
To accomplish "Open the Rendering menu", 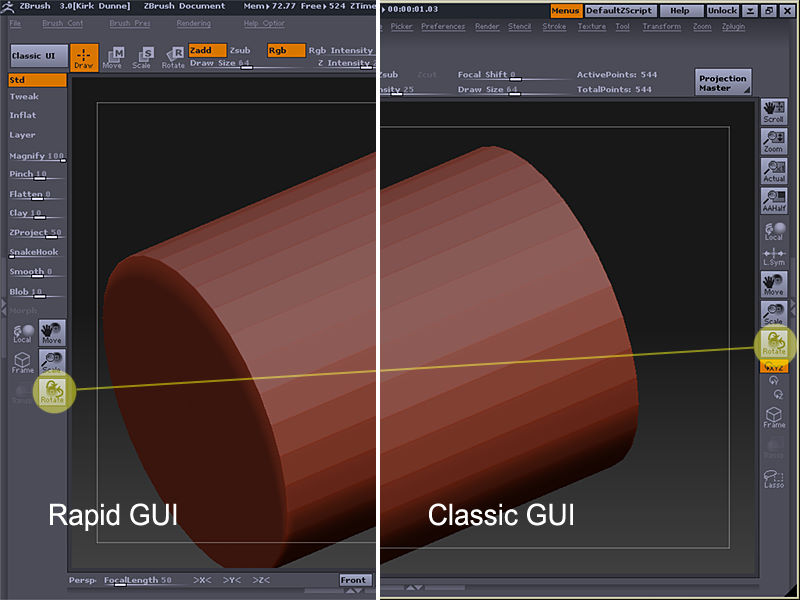I will 193,23.
